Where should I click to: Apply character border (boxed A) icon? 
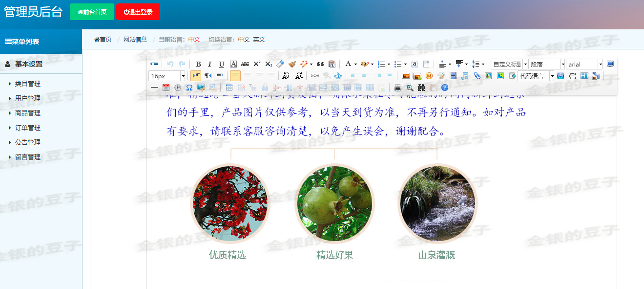[x=233, y=64]
